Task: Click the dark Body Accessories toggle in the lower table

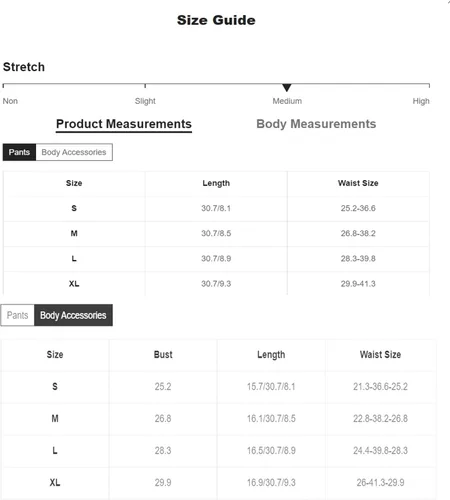Action: click(73, 315)
